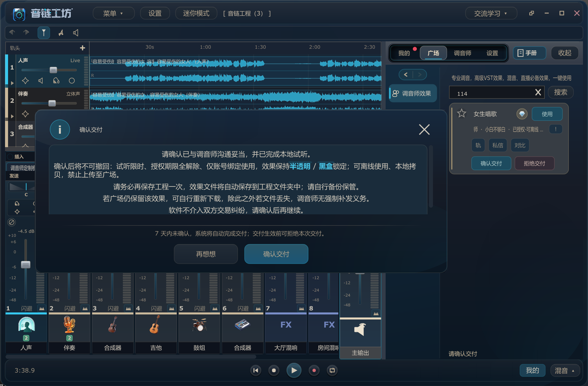Open the 设置 tab in right panel

pos(492,53)
